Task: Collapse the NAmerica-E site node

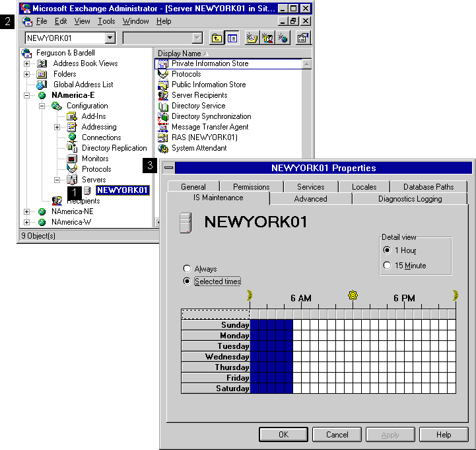Action: 26,95
